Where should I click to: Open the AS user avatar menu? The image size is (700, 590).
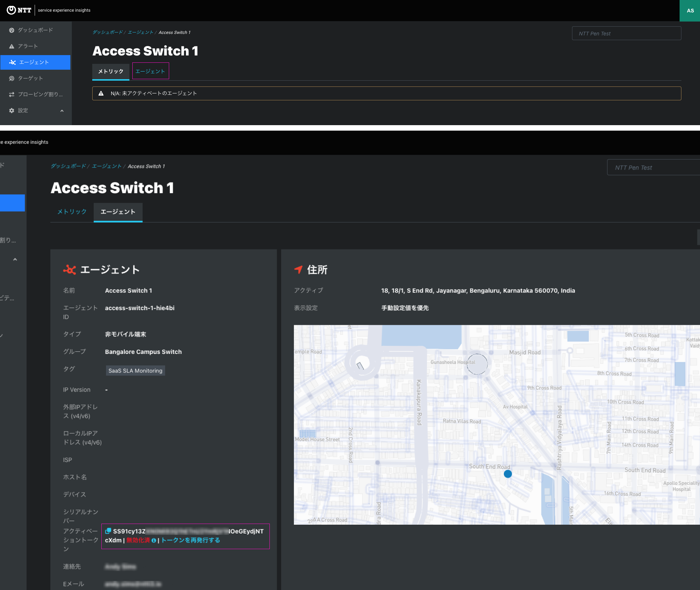[x=690, y=11]
